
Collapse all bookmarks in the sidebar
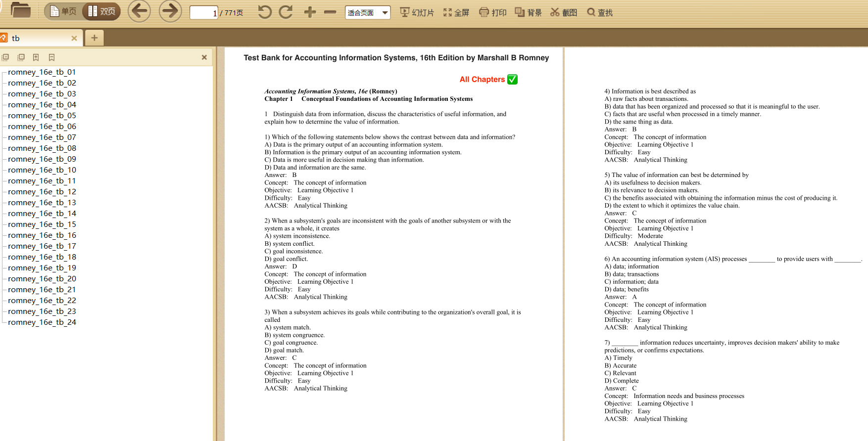pyautogui.click(x=21, y=57)
